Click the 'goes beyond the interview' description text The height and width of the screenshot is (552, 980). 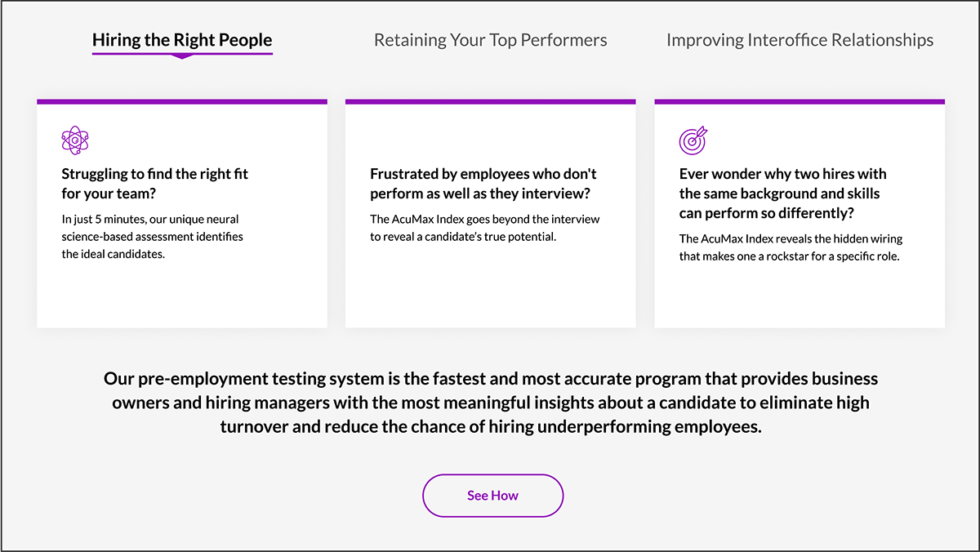tap(485, 228)
